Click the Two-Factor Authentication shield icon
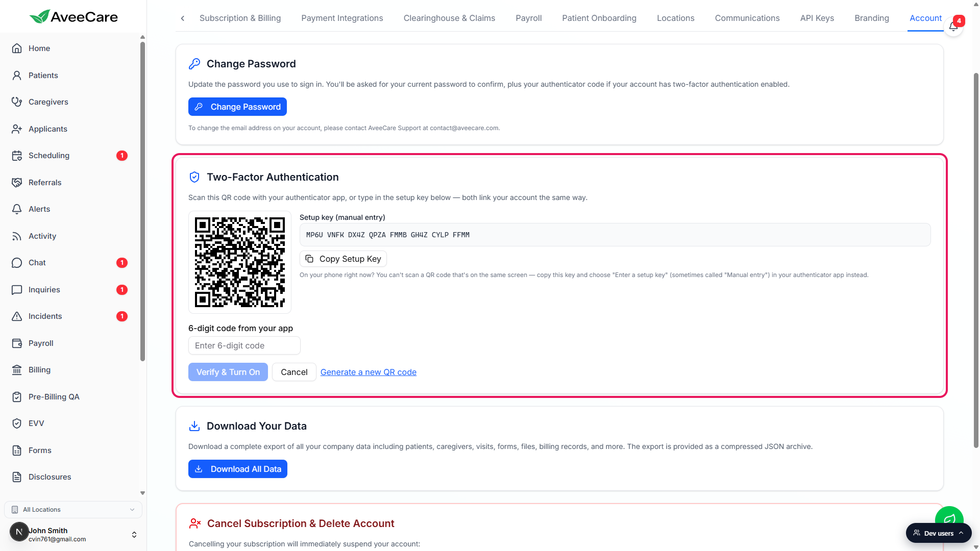Viewport: 980px width, 551px height. pos(194,177)
